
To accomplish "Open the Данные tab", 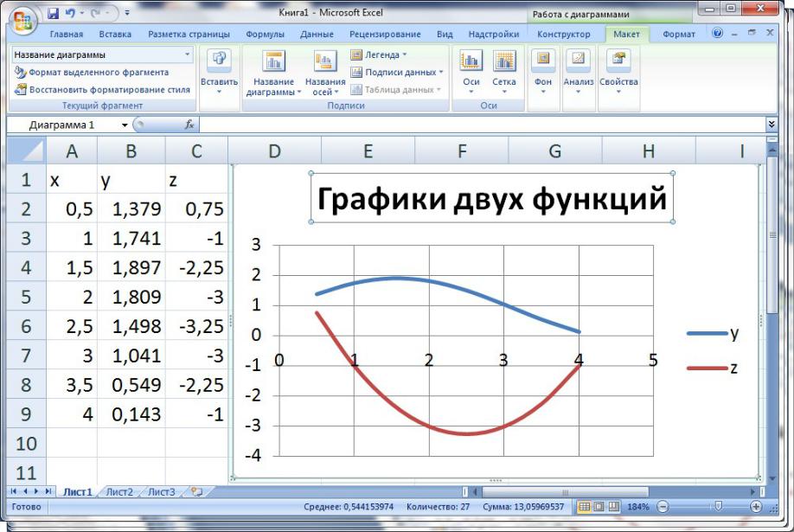I will [x=317, y=34].
